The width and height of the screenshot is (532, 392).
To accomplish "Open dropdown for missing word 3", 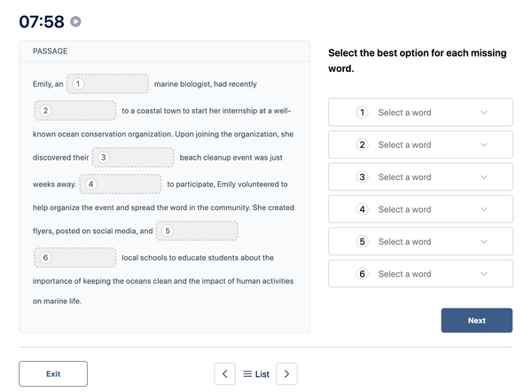I will click(x=420, y=176).
